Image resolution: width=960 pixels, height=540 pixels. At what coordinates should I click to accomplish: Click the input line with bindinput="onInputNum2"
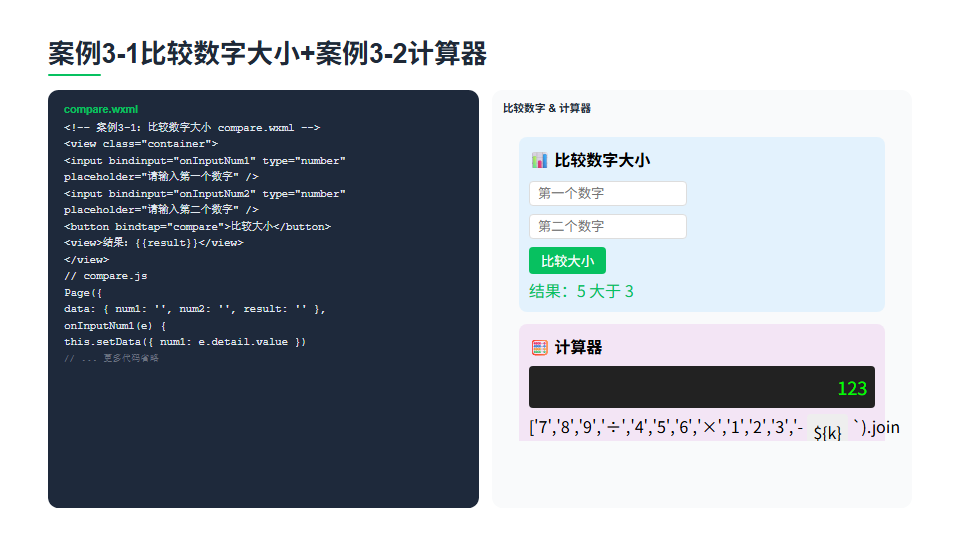pos(204,193)
